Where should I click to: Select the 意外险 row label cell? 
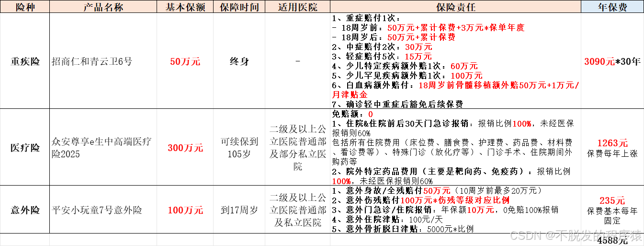point(25,210)
